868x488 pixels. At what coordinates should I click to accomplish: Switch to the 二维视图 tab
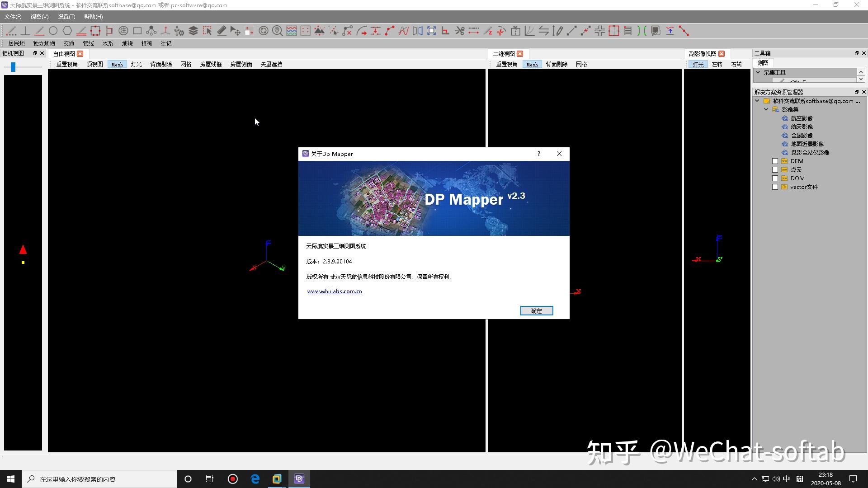(x=503, y=54)
